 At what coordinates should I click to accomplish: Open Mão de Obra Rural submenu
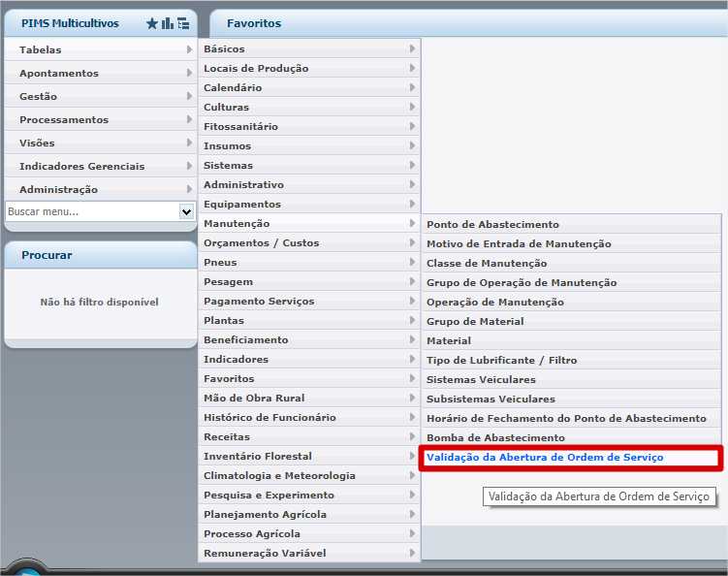pos(309,399)
